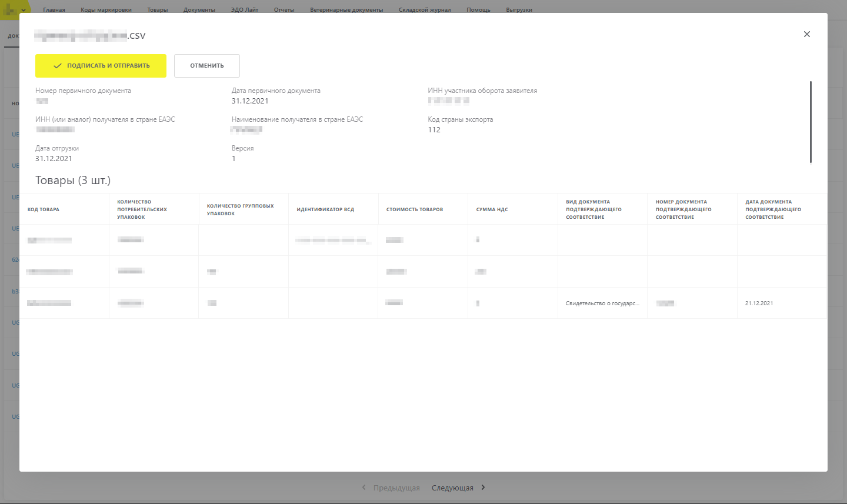This screenshot has width=847, height=504.
Task: Open the account dropdown arrow top-left
Action: point(24,10)
